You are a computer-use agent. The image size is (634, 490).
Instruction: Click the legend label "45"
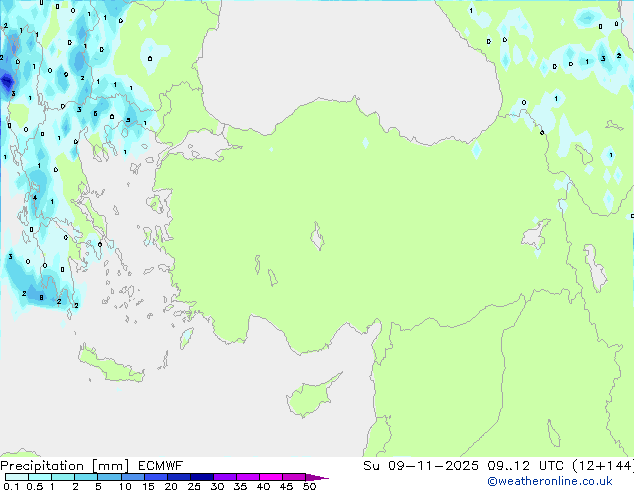click(286, 486)
